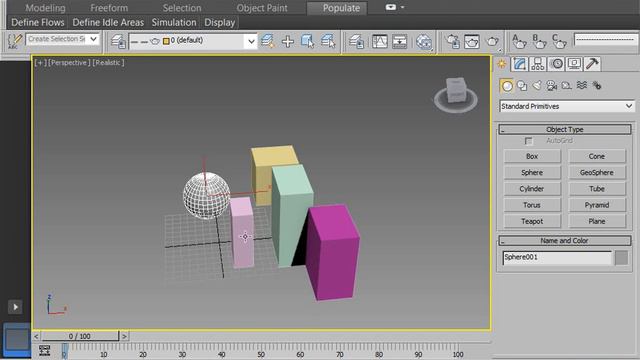Switch to the Freeform ribbon tab
This screenshot has height=360, width=640.
pyautogui.click(x=109, y=8)
